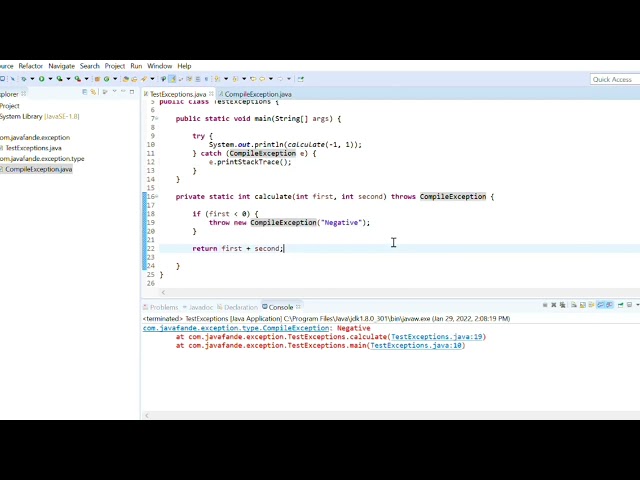Click the green Run button in toolbar

coord(42,79)
